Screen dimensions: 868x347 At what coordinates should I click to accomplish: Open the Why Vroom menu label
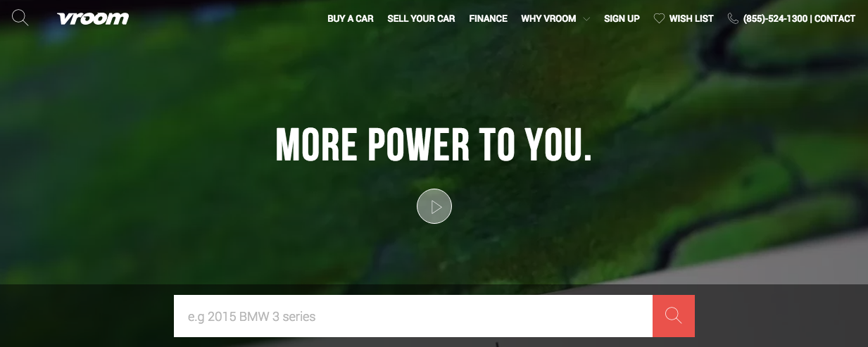[x=548, y=18]
